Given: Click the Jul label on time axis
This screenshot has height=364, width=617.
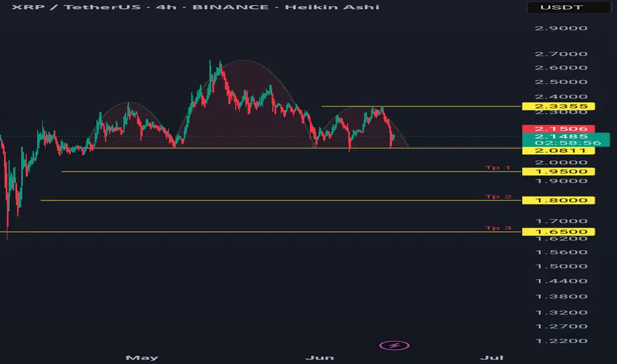Looking at the screenshot, I should click(492, 357).
